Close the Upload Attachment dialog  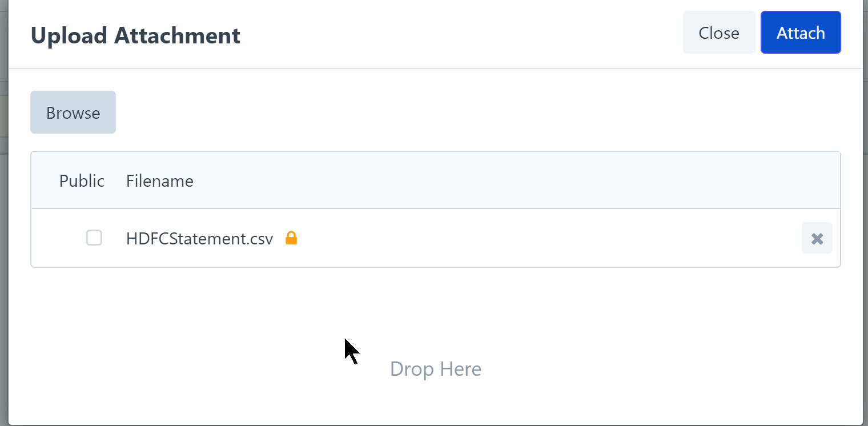click(x=719, y=33)
